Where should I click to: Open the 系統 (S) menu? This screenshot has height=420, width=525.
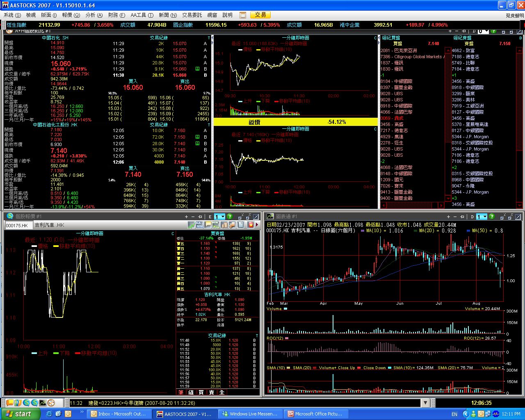tap(12, 15)
